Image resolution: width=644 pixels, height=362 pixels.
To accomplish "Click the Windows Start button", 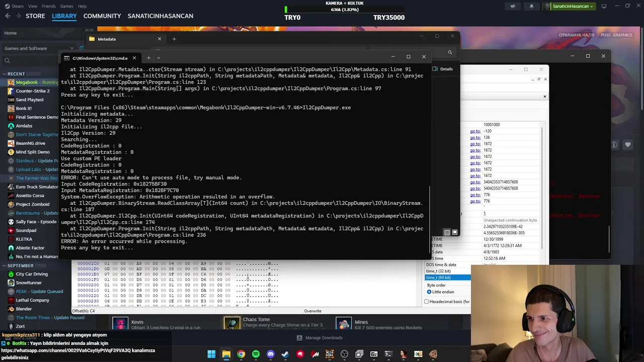I will (x=211, y=354).
